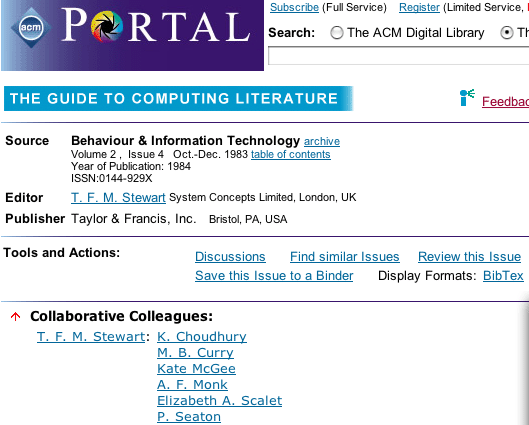Image resolution: width=529 pixels, height=425 pixels.
Task: Open editor T. F. M. Stewart link
Action: coord(118,198)
